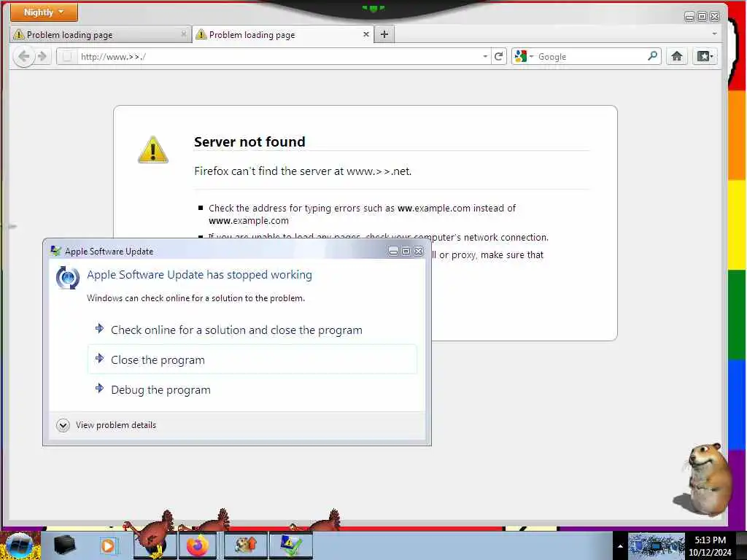Maximize the Nightly browser window
The image size is (747, 560).
702,17
